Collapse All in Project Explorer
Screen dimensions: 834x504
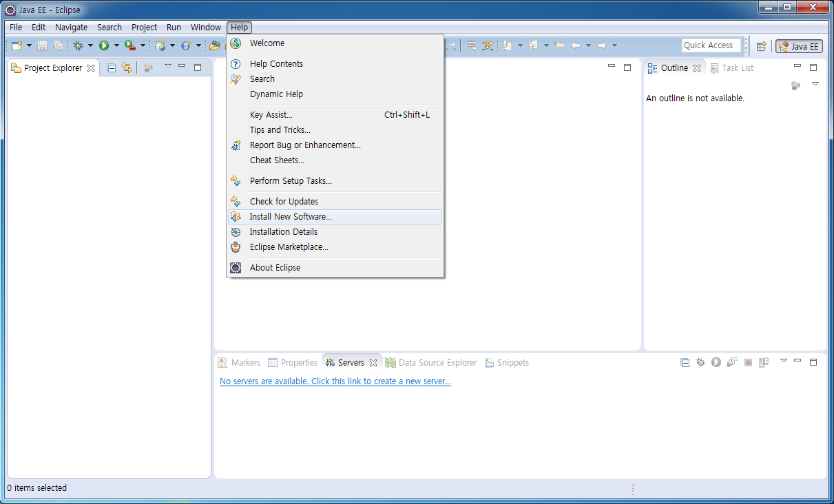112,67
